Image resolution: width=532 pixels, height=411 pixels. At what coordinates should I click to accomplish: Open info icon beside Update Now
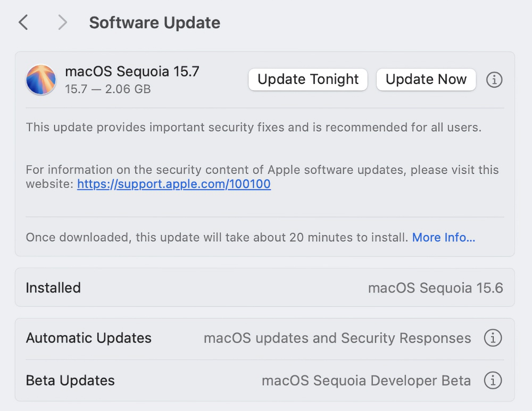[494, 80]
